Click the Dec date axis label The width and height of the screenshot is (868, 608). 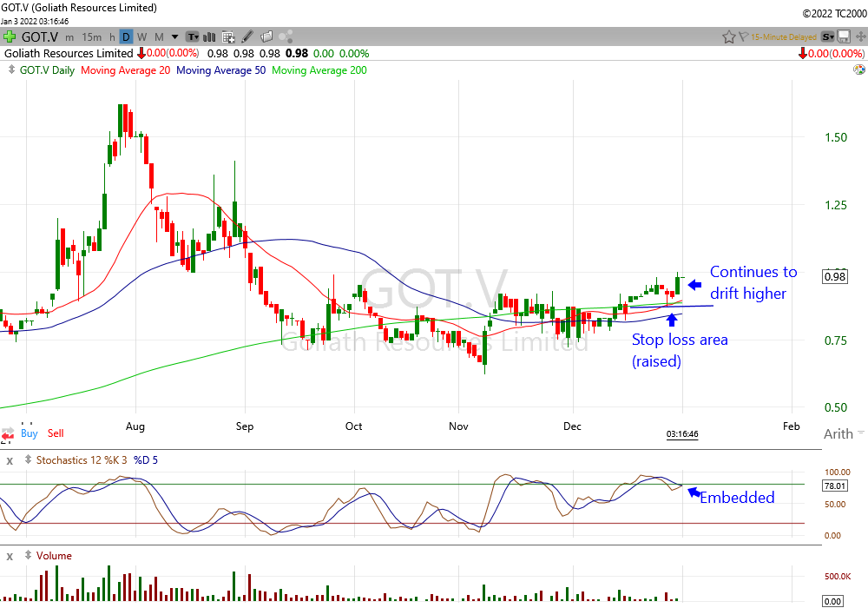coord(572,426)
